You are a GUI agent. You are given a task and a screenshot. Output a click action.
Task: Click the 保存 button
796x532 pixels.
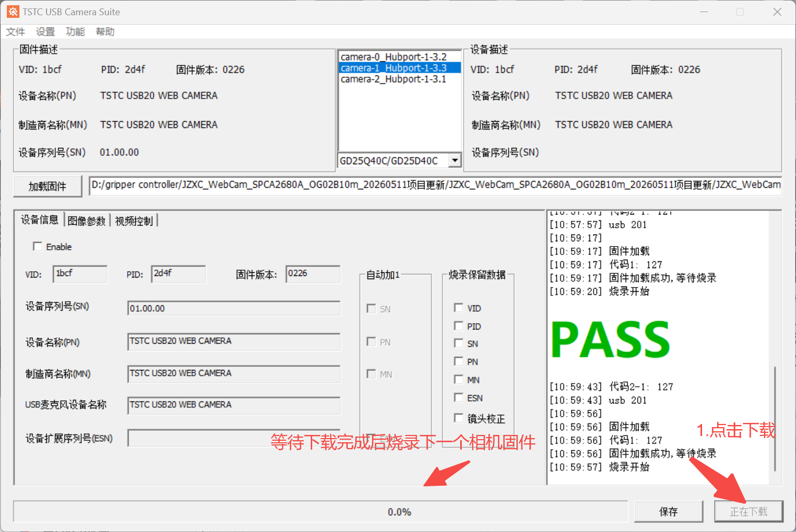[x=668, y=512]
